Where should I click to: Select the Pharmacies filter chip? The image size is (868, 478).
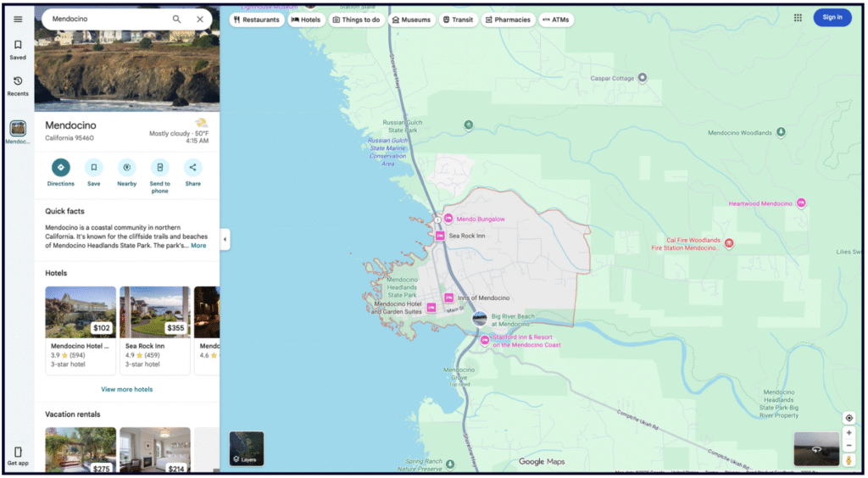(x=508, y=19)
